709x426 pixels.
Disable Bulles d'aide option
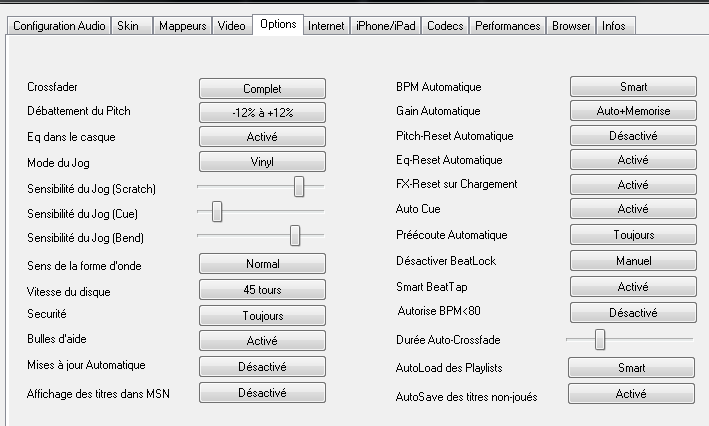262,341
